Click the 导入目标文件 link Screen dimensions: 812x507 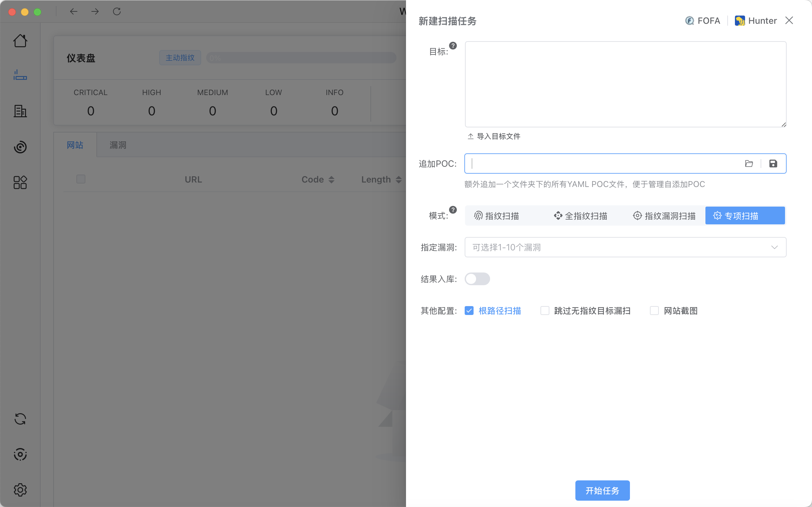[494, 137]
